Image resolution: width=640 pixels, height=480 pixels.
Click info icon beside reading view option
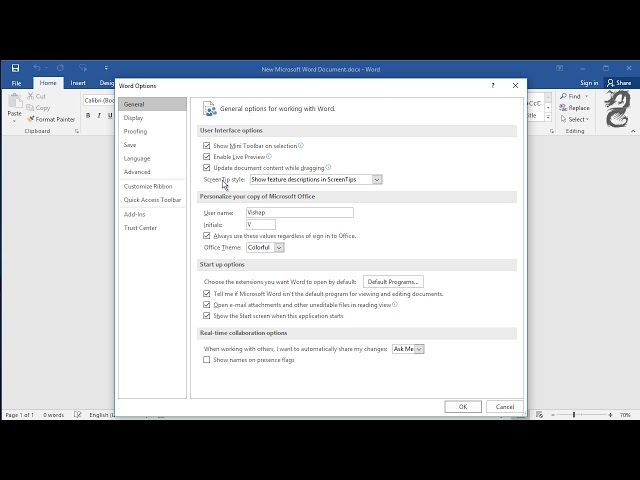[395, 304]
